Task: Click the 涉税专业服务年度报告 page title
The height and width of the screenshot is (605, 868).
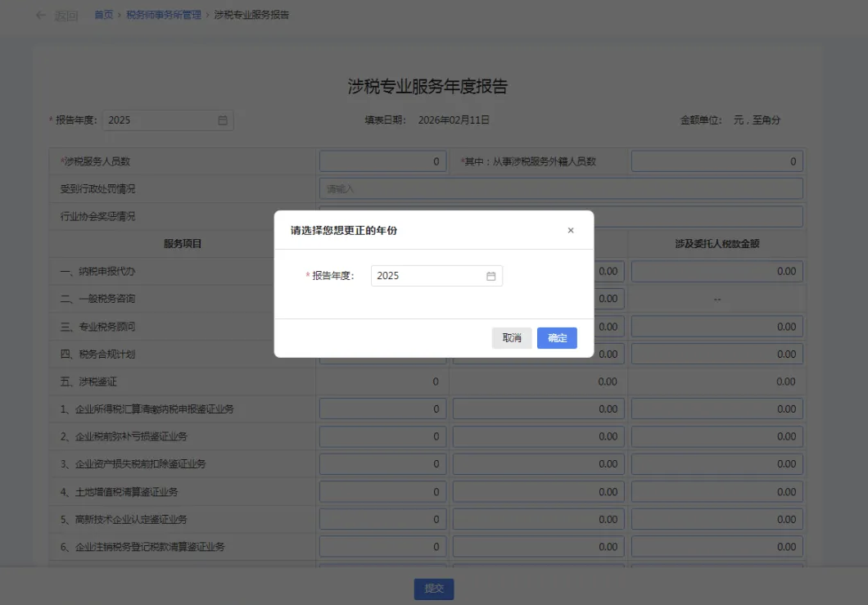Action: pos(427,86)
